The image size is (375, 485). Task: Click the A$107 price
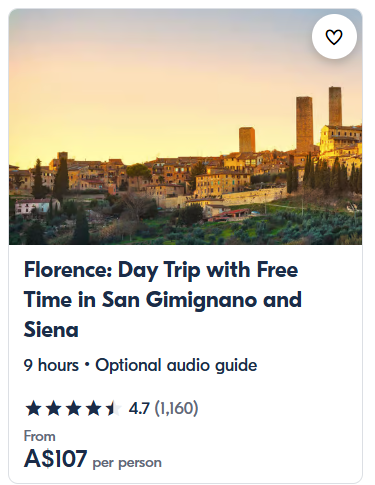click(x=56, y=459)
